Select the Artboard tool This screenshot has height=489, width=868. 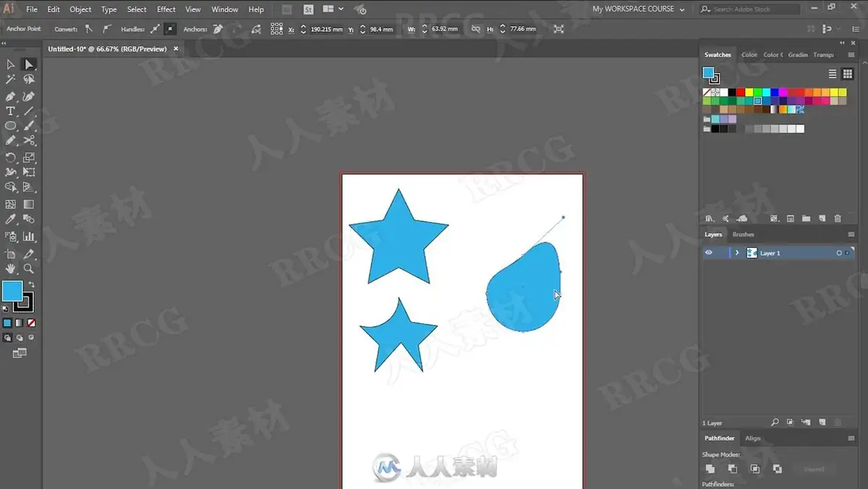[11, 254]
